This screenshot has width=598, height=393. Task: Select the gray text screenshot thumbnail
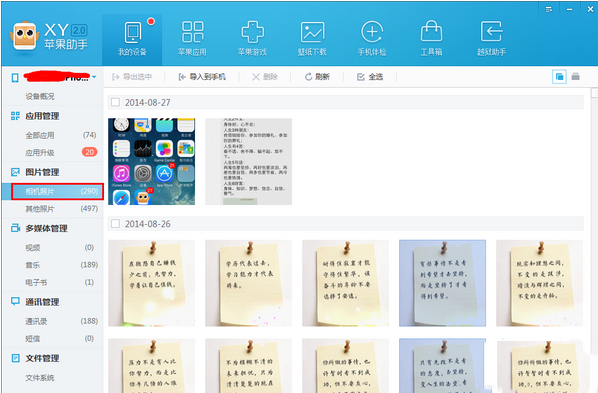[249, 161]
